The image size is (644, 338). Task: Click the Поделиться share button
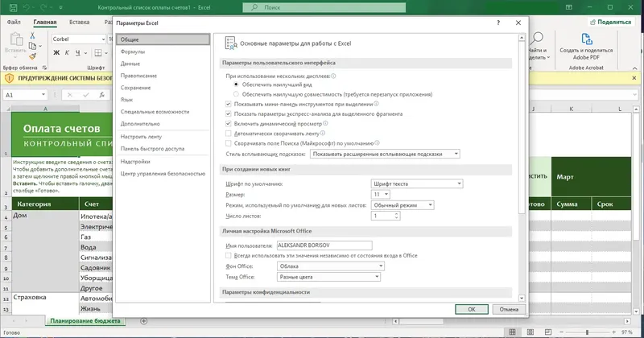(x=611, y=23)
